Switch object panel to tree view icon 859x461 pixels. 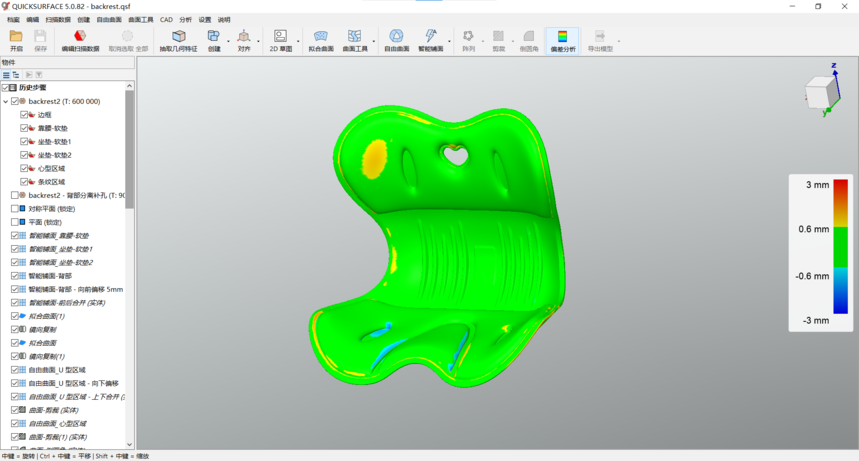[16, 75]
